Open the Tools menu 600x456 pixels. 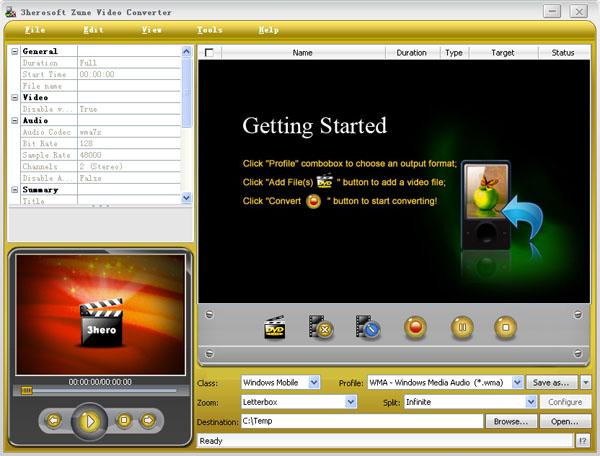point(210,30)
